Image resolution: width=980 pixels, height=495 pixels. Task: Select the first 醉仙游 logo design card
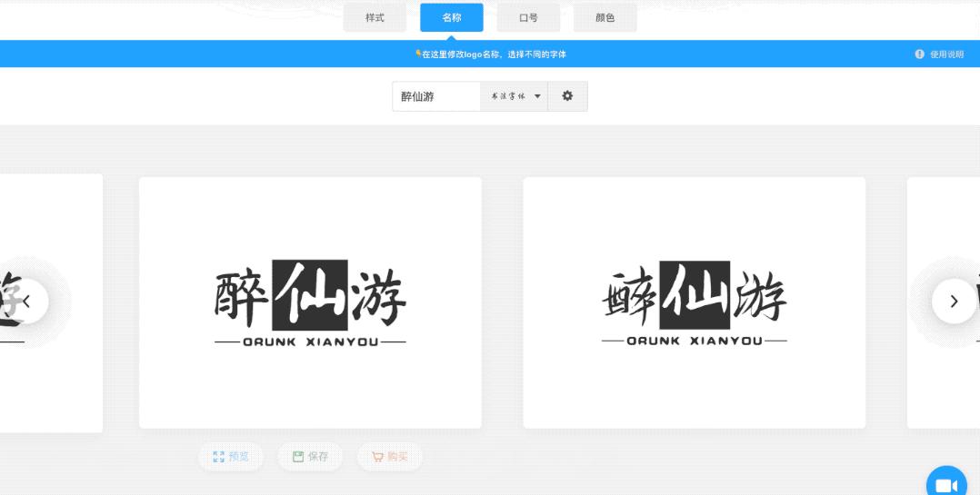pos(310,302)
